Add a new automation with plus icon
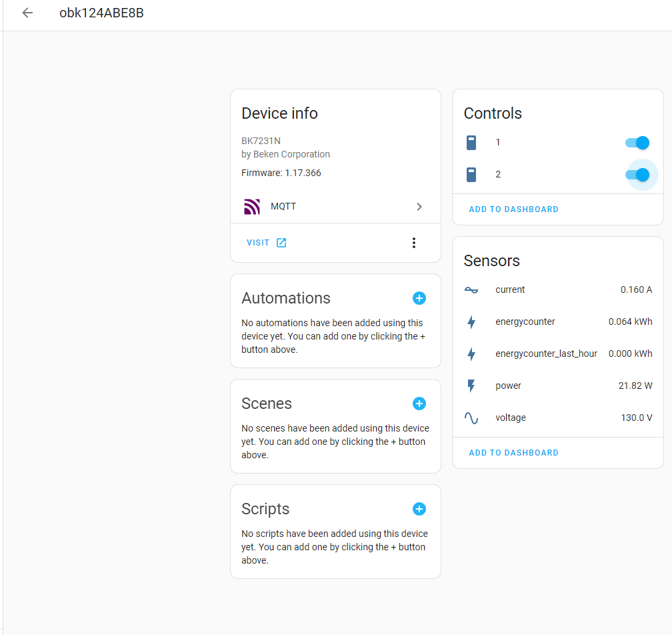Screen dimensions: 672x635 419,298
